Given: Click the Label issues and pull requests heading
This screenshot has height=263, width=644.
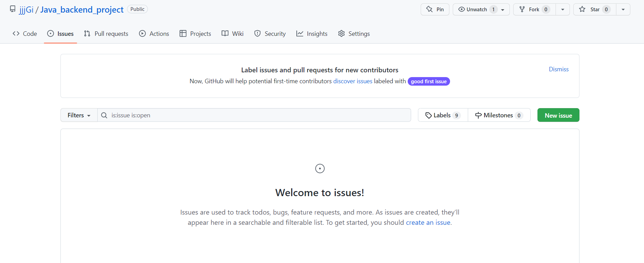Looking at the screenshot, I should [320, 70].
